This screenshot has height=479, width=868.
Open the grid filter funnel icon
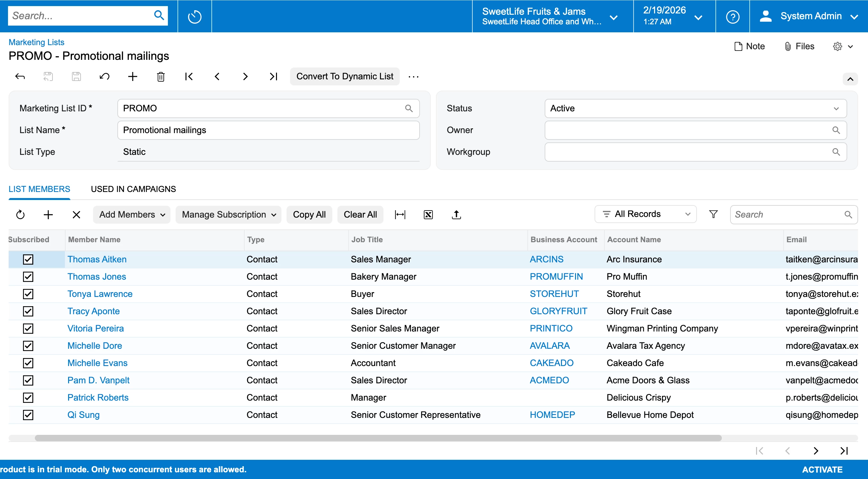713,214
